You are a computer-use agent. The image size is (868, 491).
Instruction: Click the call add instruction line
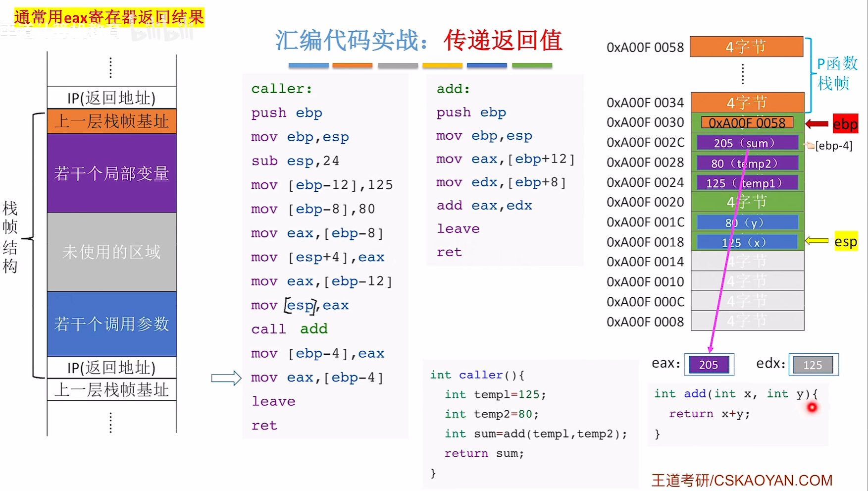289,329
